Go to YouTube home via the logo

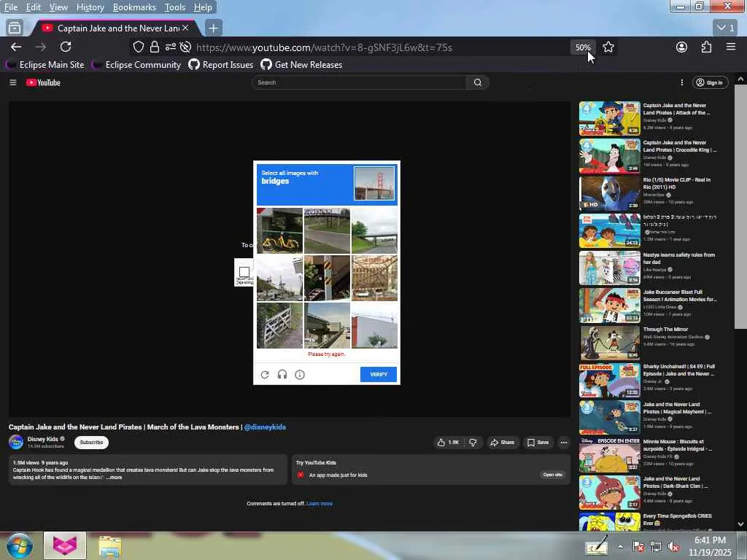(x=43, y=82)
